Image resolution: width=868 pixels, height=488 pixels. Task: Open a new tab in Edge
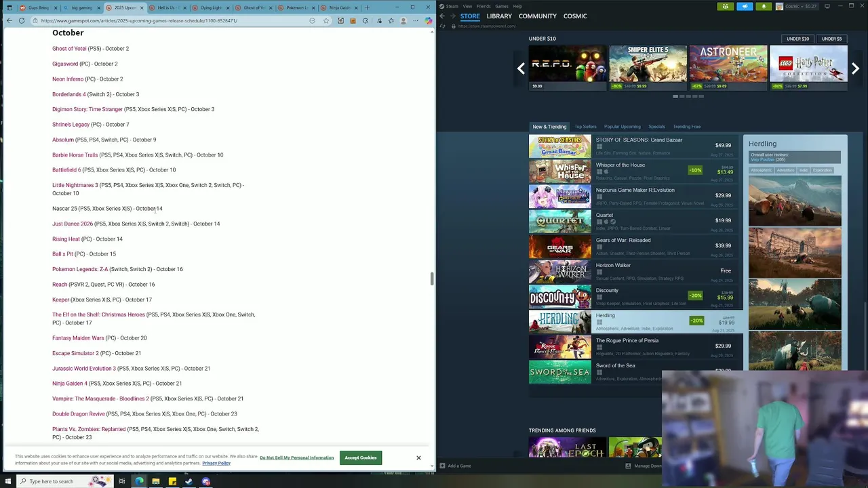(367, 7)
